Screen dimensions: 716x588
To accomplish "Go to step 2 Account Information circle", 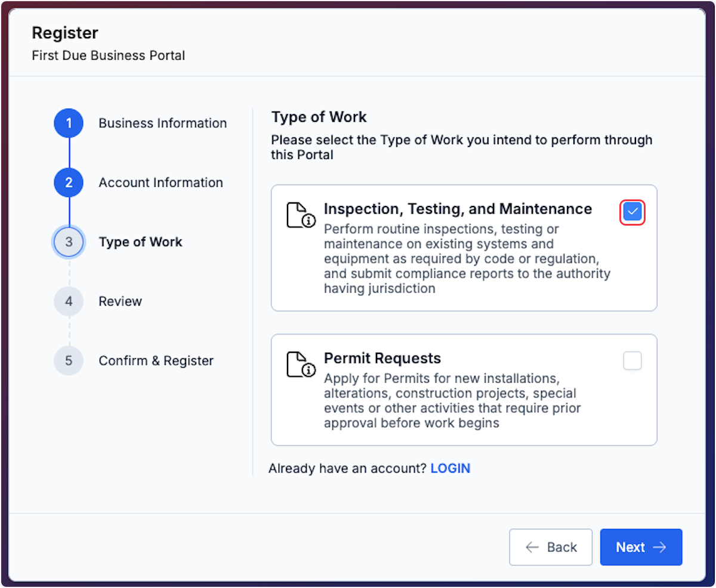I will [69, 183].
